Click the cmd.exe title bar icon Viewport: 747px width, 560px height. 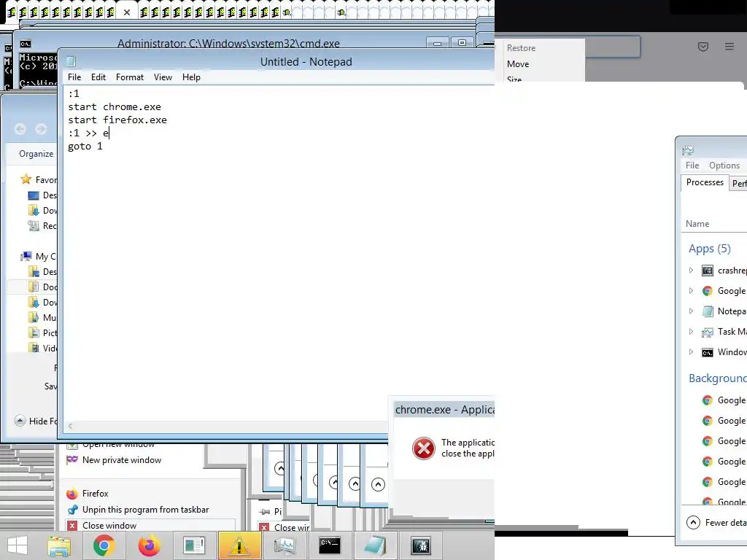pos(26,44)
